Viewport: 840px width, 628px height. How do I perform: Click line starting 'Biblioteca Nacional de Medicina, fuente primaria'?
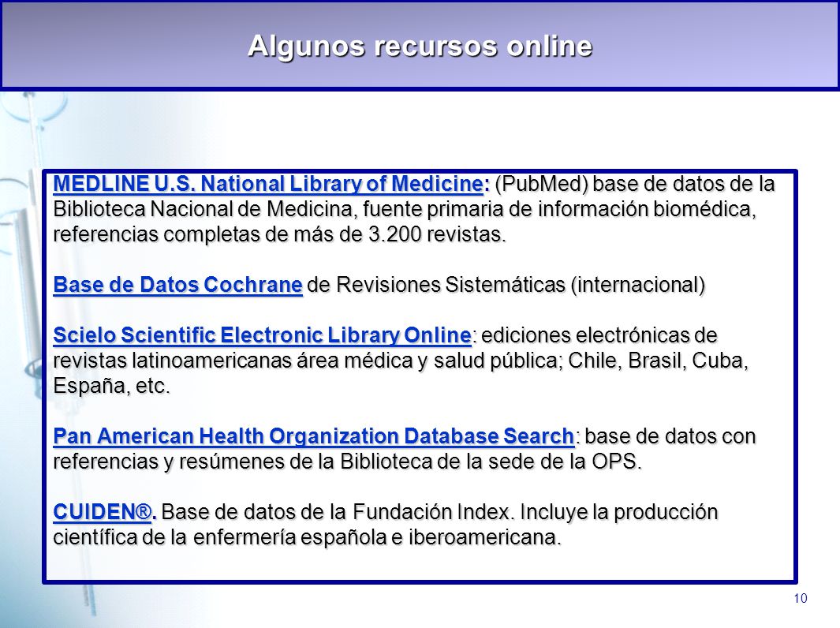[x=405, y=209]
